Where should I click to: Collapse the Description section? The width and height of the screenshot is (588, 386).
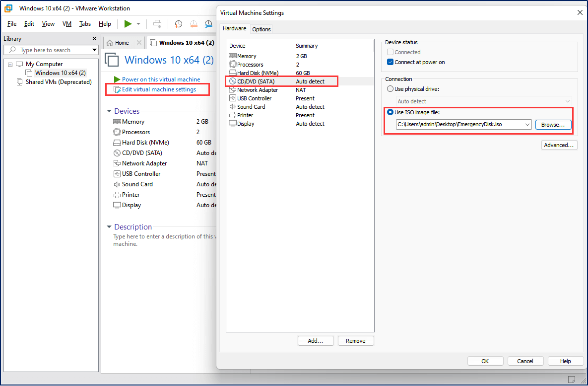(x=109, y=227)
